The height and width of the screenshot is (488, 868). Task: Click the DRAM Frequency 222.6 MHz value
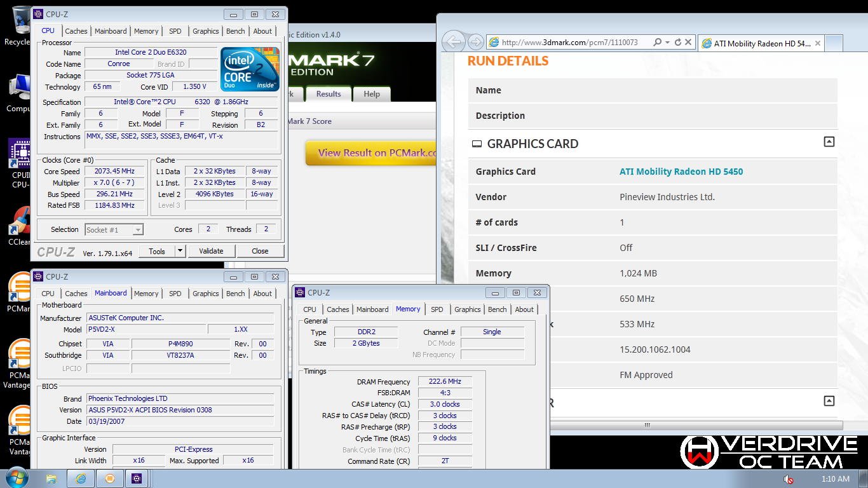click(x=445, y=382)
